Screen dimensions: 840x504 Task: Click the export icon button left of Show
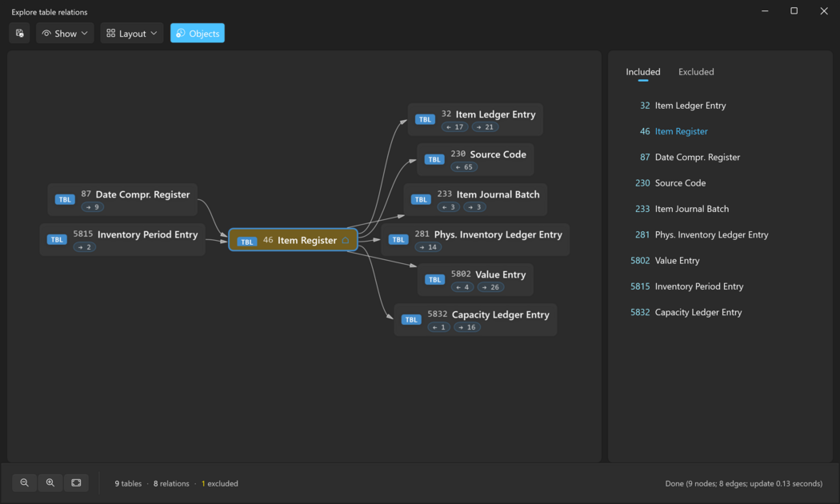pos(19,34)
